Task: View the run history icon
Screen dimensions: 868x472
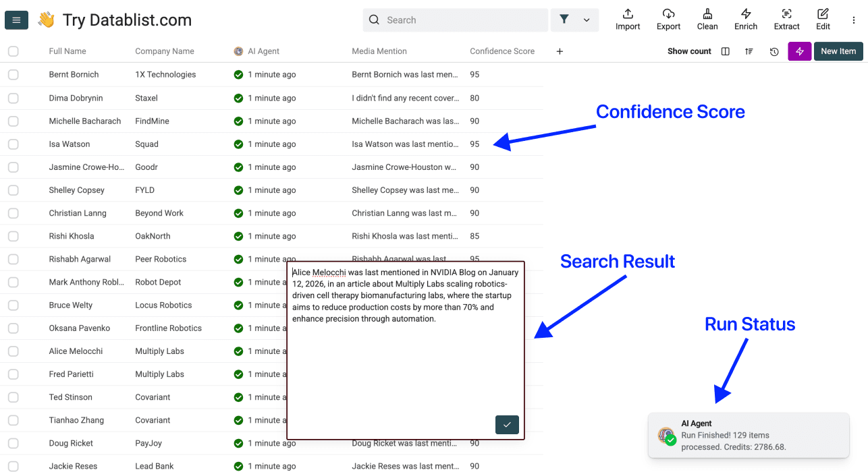Action: [x=774, y=51]
